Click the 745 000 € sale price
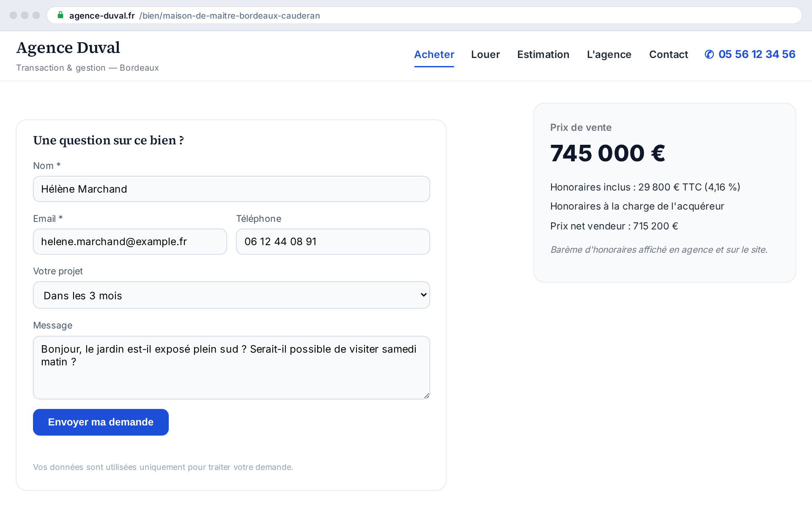Image resolution: width=812 pixels, height=508 pixels. click(608, 153)
